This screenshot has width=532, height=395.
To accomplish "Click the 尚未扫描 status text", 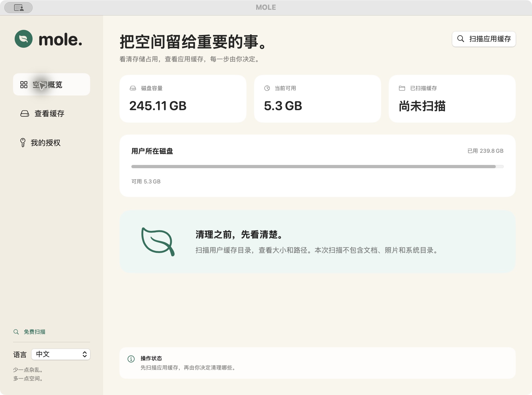I will click(422, 106).
